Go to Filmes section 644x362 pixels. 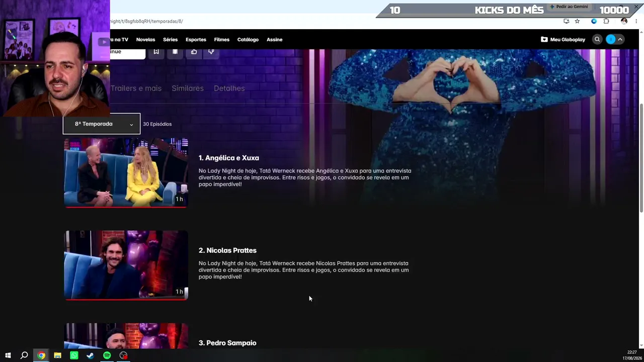click(221, 39)
